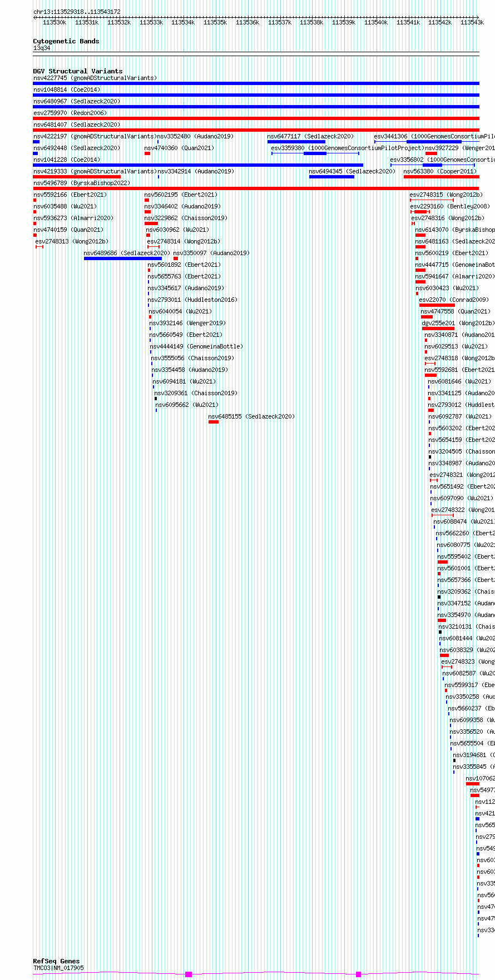
Task: Open nsv6094181 (Wu2021) variant
Action: 185,381
